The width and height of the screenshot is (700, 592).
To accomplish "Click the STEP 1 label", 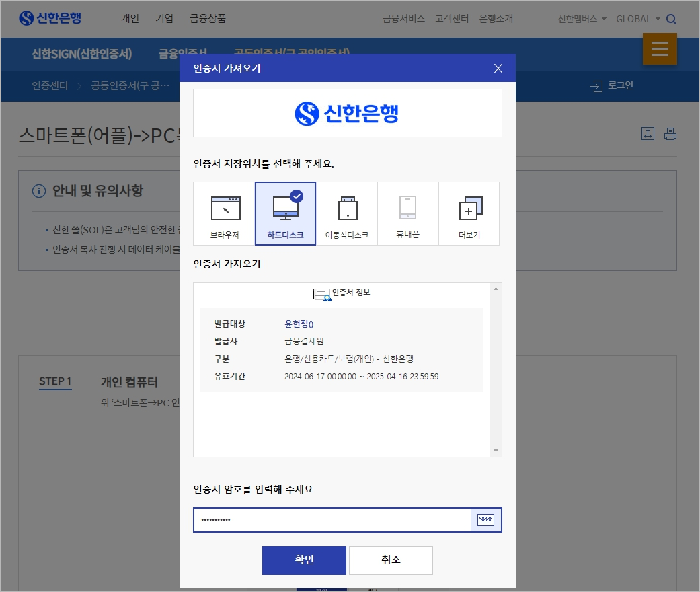I will point(55,381).
